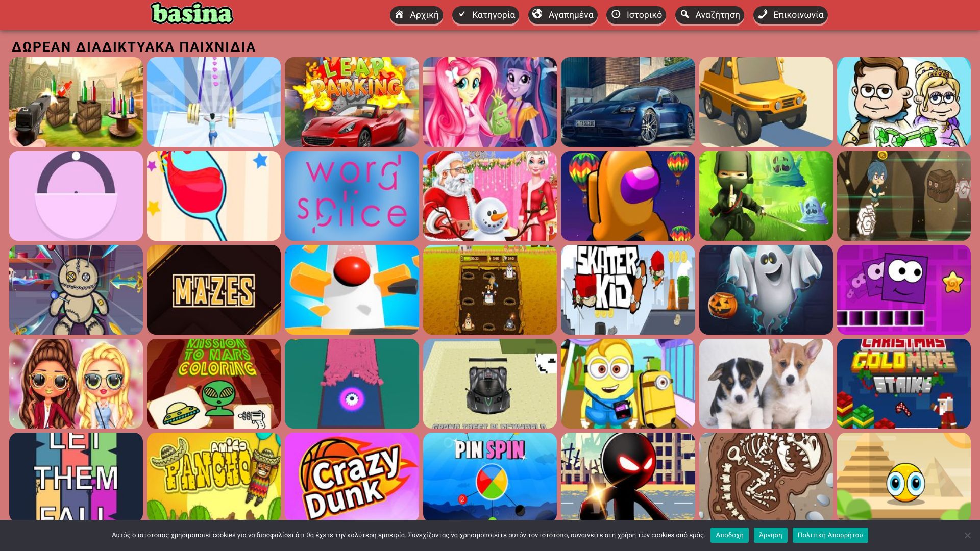The image size is (980, 551).
Task: Open the Κατηγορία menu
Action: click(485, 15)
